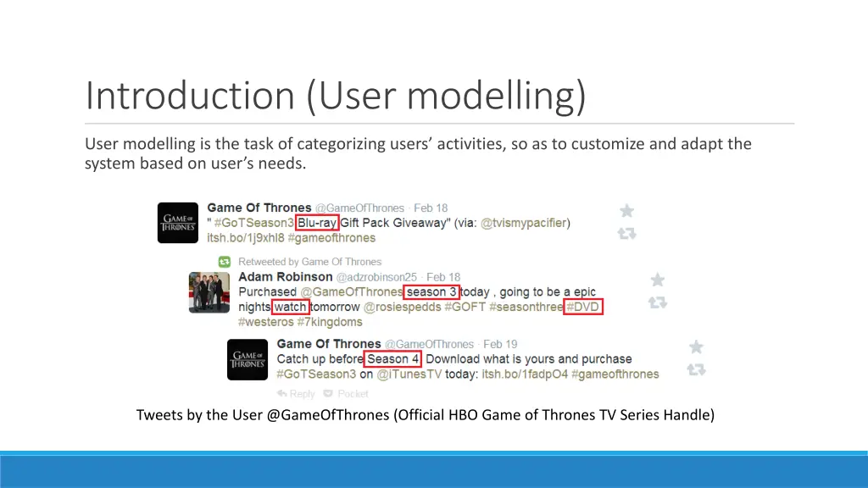Open the #7kingdoms hashtag
The height and width of the screenshot is (488, 868).
[330, 322]
